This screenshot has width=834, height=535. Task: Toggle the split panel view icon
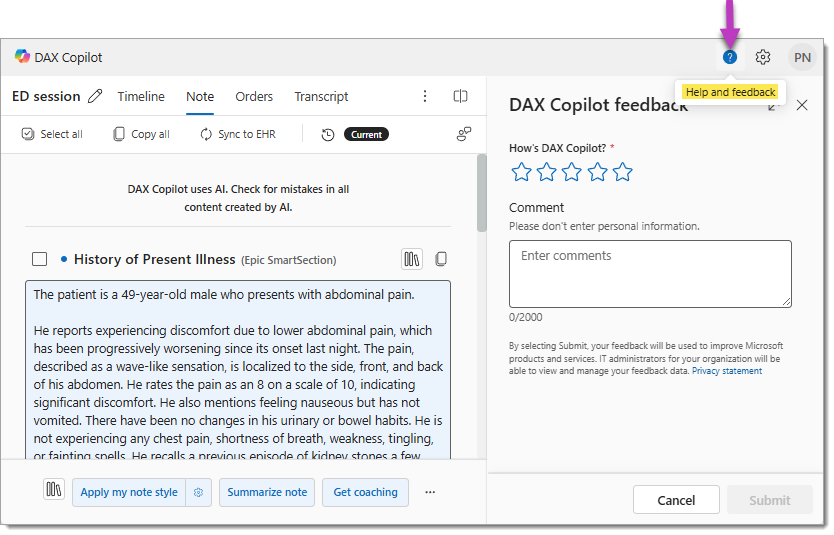[x=460, y=96]
